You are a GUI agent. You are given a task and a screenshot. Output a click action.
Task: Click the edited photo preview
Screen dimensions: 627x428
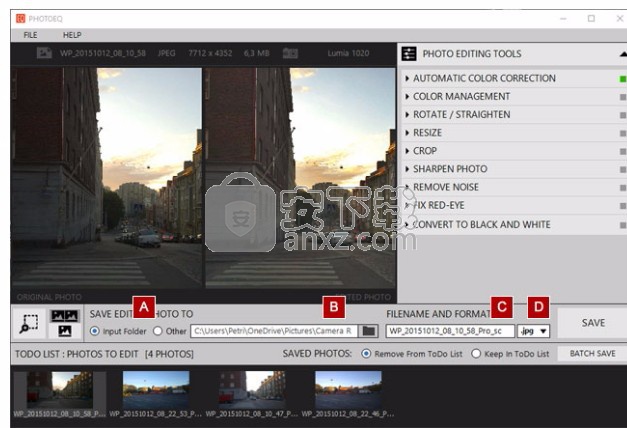coord(300,178)
